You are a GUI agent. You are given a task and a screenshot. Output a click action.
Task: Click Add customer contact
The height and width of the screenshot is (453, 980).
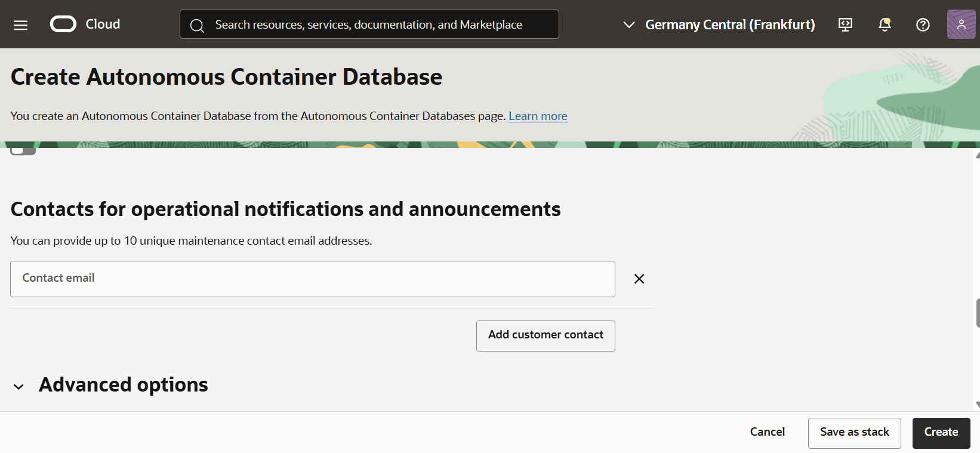click(x=546, y=336)
